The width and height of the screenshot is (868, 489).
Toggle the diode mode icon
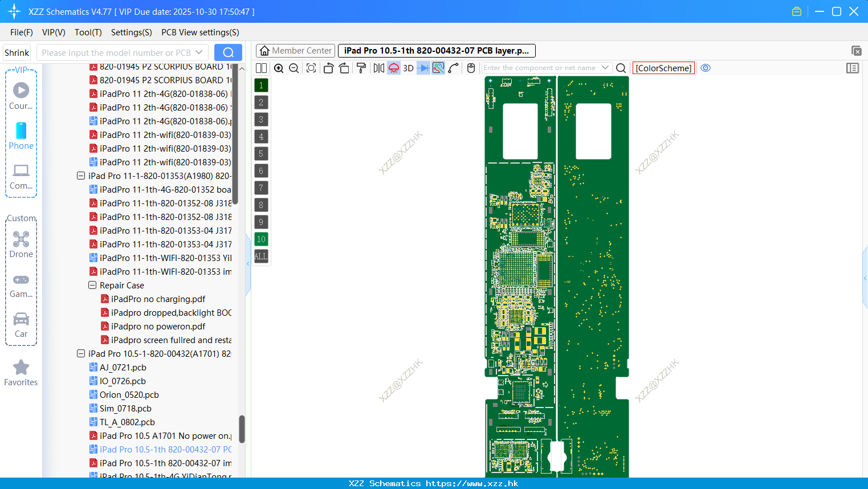coord(423,68)
